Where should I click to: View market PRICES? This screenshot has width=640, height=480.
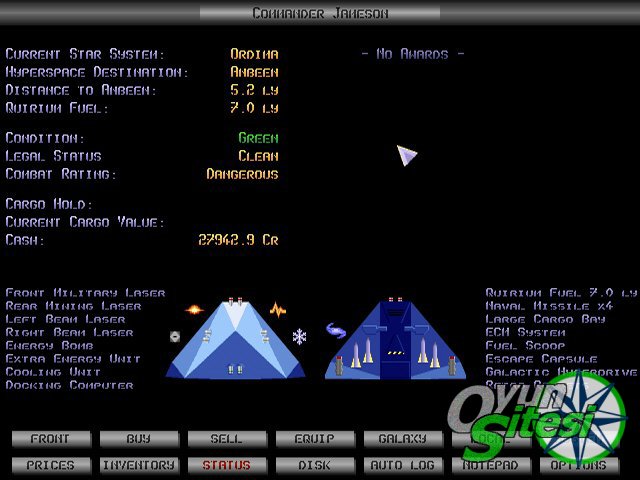click(51, 465)
